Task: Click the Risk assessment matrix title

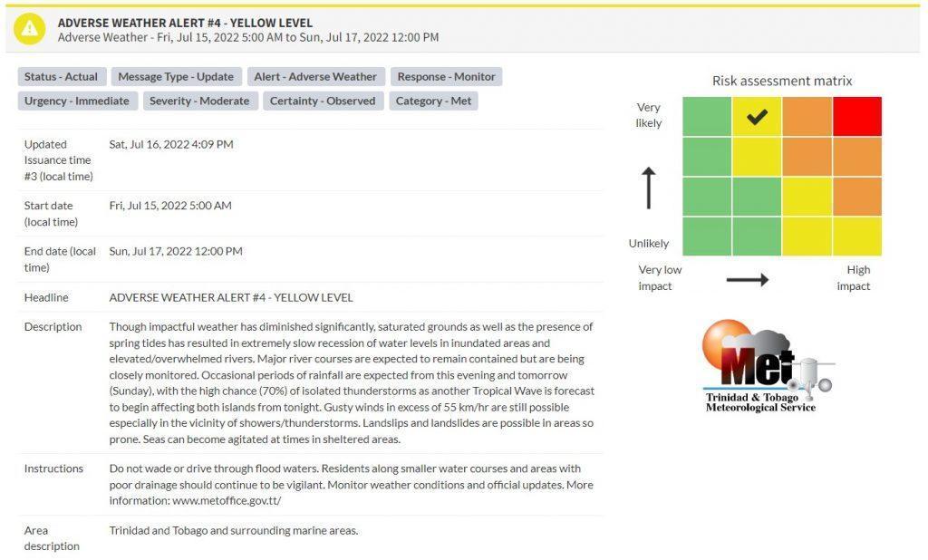Action: click(782, 81)
